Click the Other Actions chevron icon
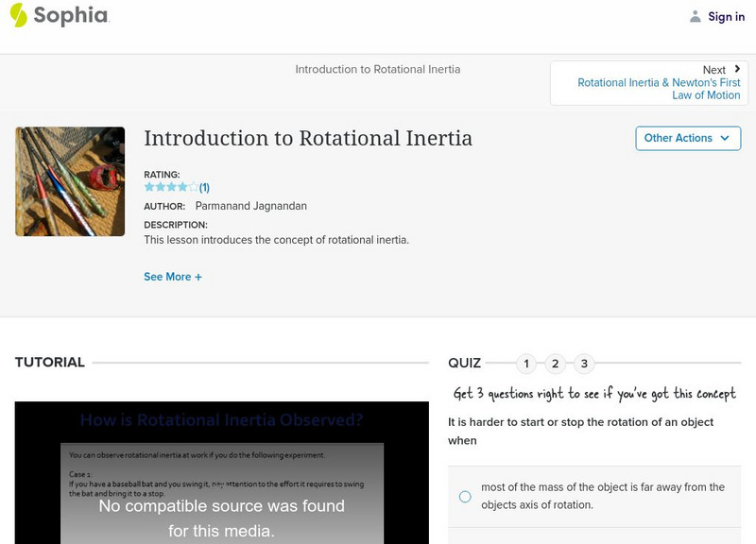This screenshot has height=544, width=756. (x=724, y=138)
